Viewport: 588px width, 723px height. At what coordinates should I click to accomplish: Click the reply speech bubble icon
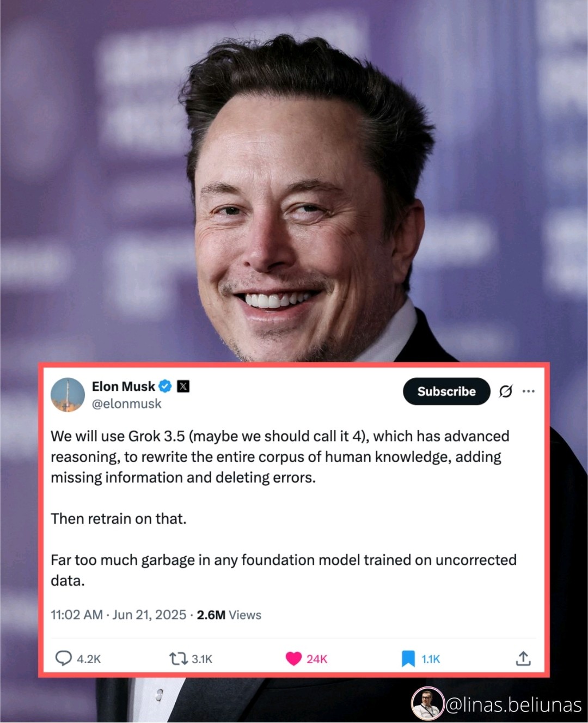point(64,658)
